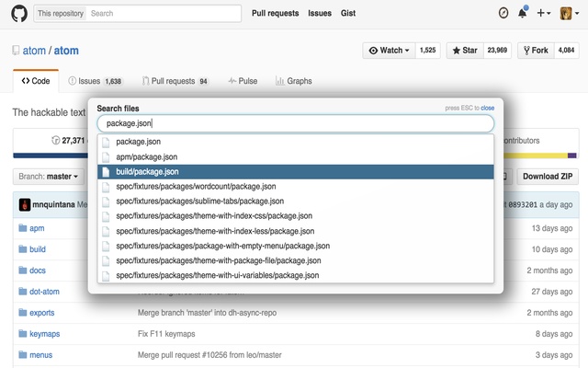Go to Pull requests in top navigation
The height and width of the screenshot is (368, 588).
pyautogui.click(x=276, y=13)
